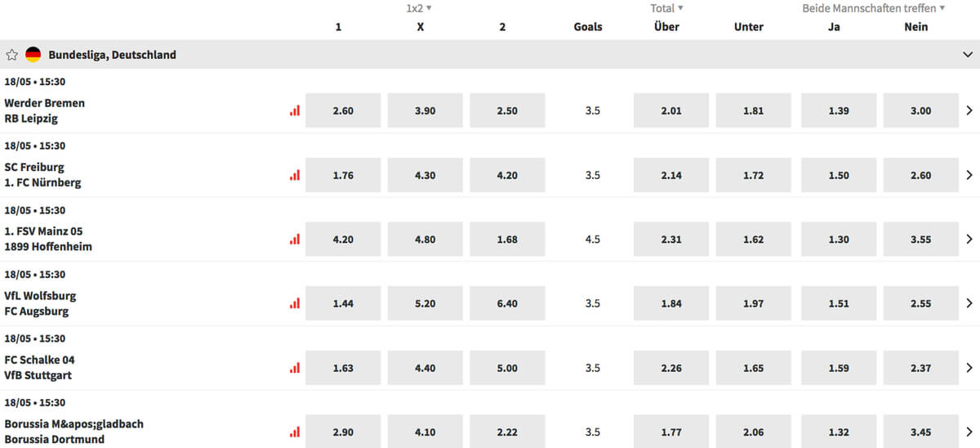Open the 1x2 market dropdown
This screenshot has width=980, height=448.
click(x=419, y=8)
